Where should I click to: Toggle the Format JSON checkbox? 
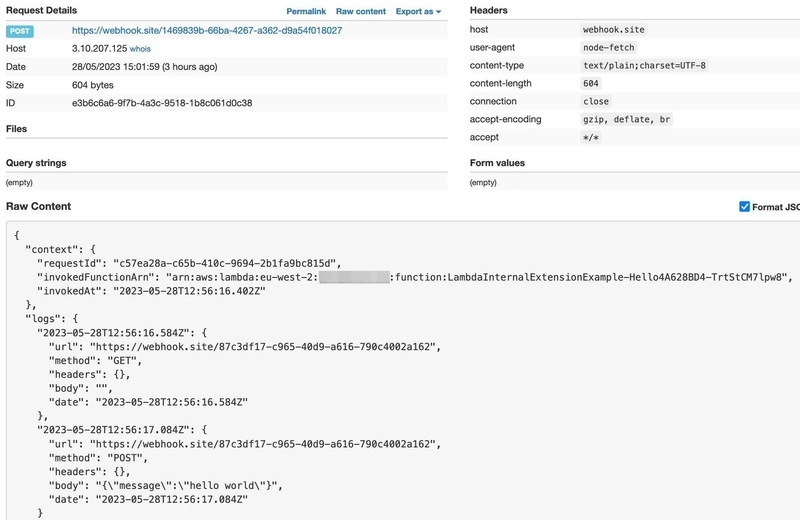click(744, 207)
